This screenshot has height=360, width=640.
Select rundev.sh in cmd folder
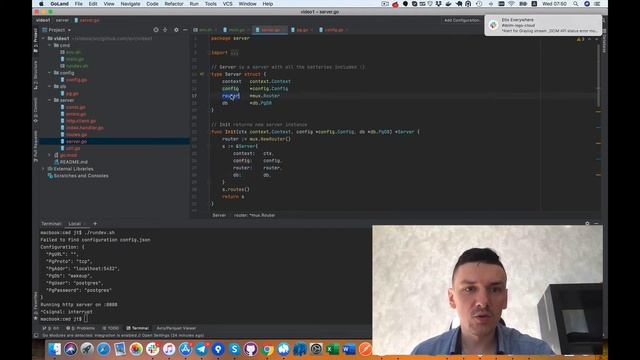(x=77, y=66)
